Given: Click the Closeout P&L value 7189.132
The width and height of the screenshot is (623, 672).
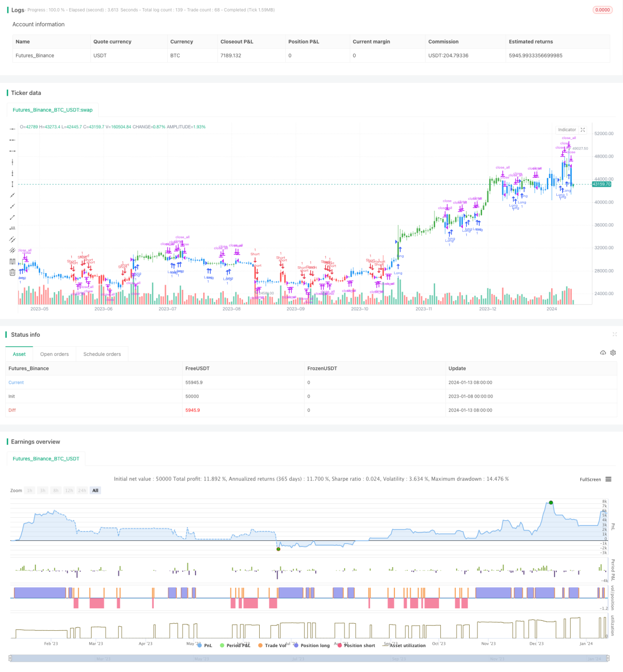Looking at the screenshot, I should click(x=231, y=56).
